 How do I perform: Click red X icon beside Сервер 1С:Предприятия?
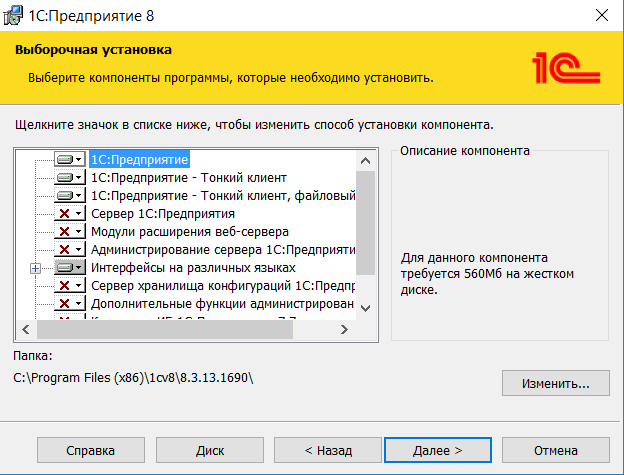point(69,213)
